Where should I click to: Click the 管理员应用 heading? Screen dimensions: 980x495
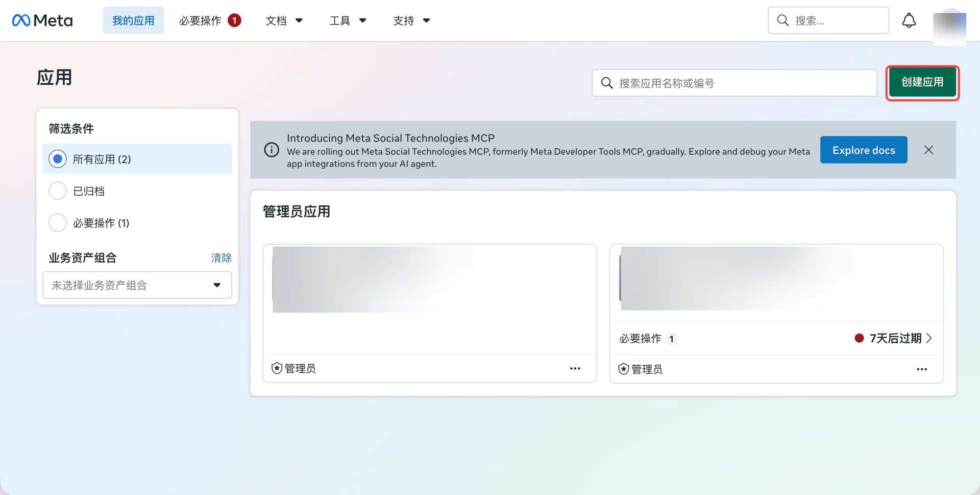[x=297, y=211]
